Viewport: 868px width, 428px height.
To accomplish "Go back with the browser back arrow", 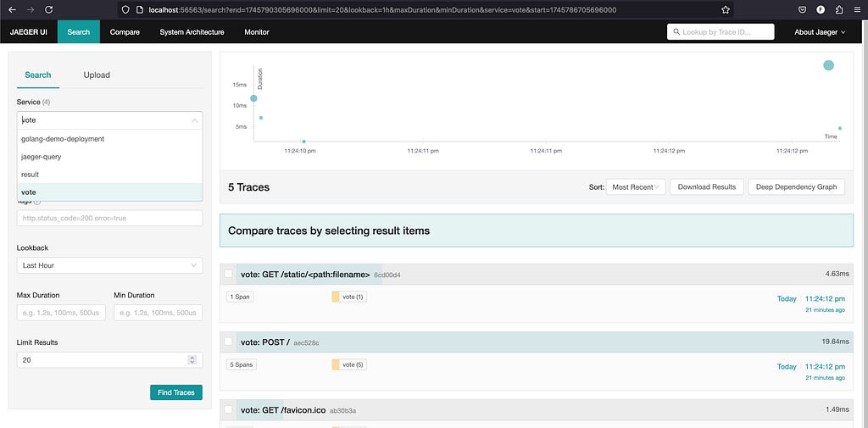I will point(13,9).
